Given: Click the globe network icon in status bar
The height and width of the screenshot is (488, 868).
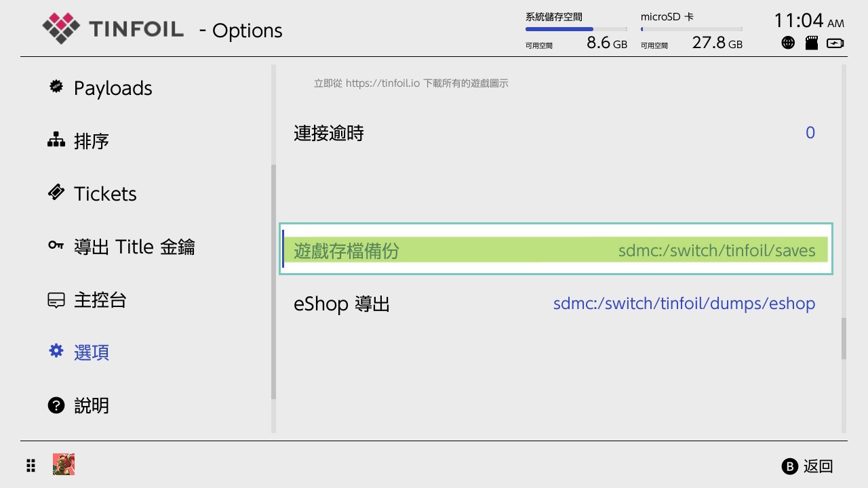Looking at the screenshot, I should tap(788, 42).
